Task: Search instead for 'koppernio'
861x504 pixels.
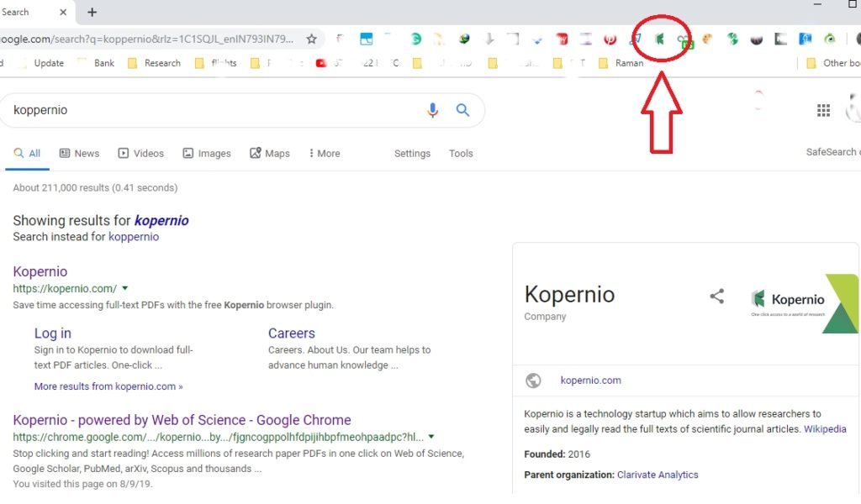Action: pyautogui.click(x=134, y=237)
